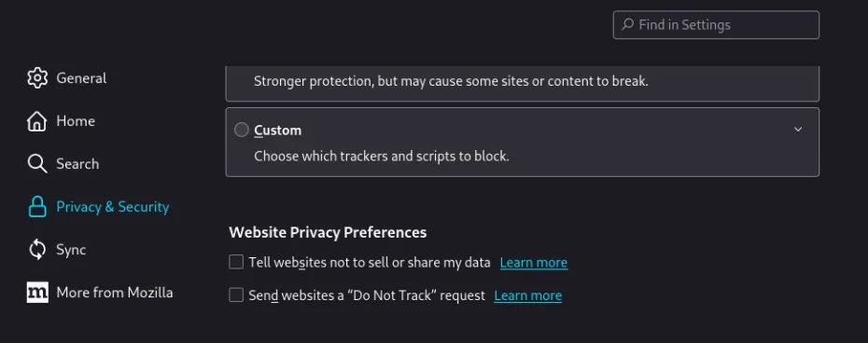Click the Mozilla logo icon
Screen dimensions: 868x343
tap(37, 293)
